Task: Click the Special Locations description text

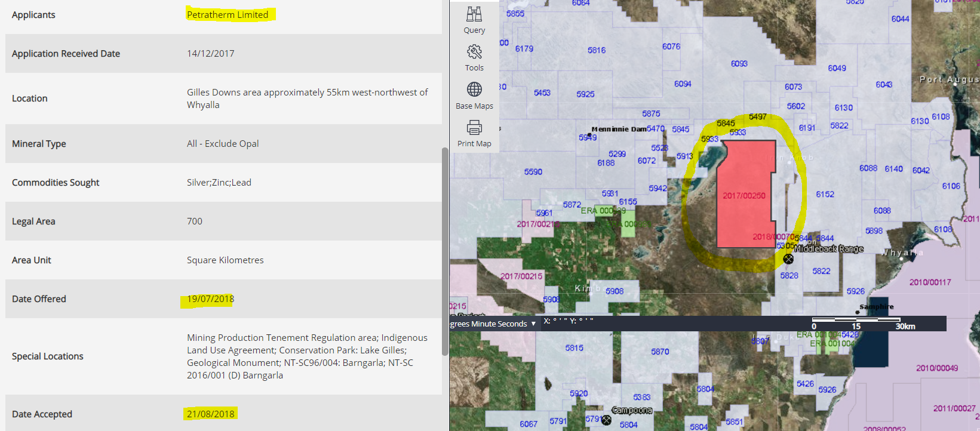Action: pos(307,356)
